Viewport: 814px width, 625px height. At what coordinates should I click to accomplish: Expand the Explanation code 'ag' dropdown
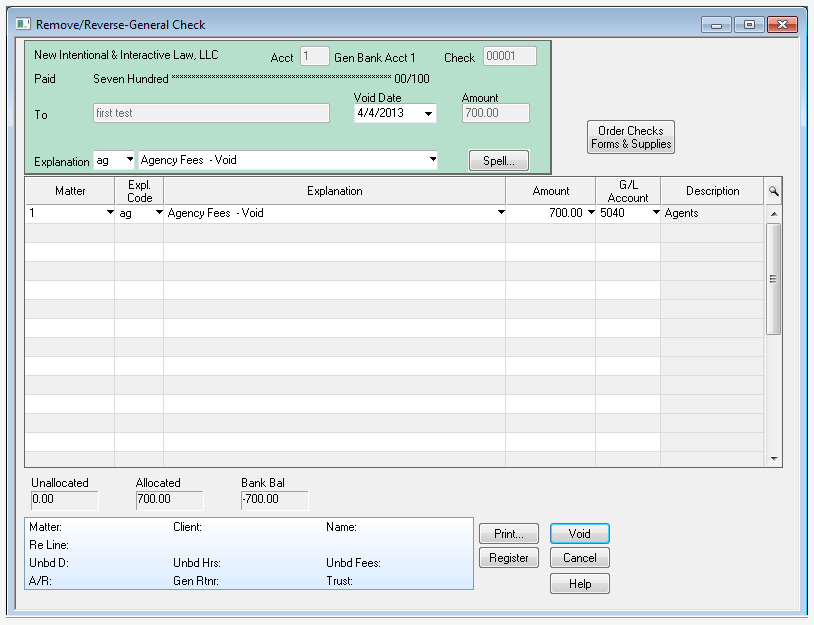(x=129, y=160)
